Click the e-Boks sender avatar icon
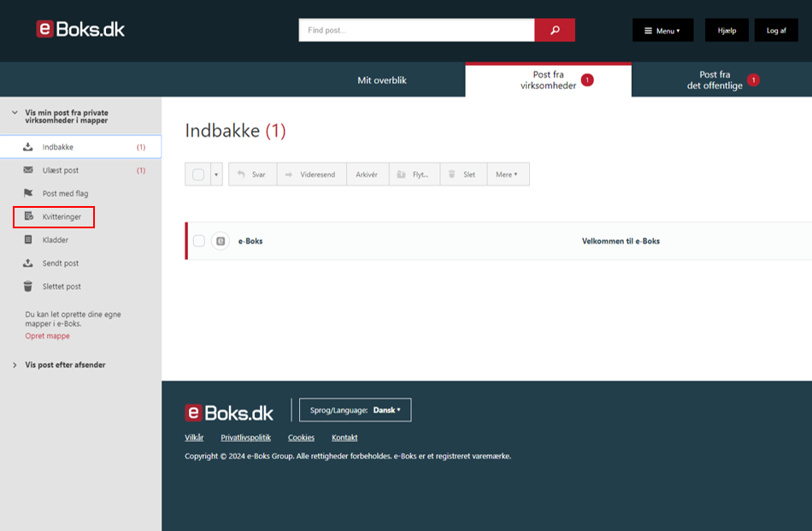 221,241
